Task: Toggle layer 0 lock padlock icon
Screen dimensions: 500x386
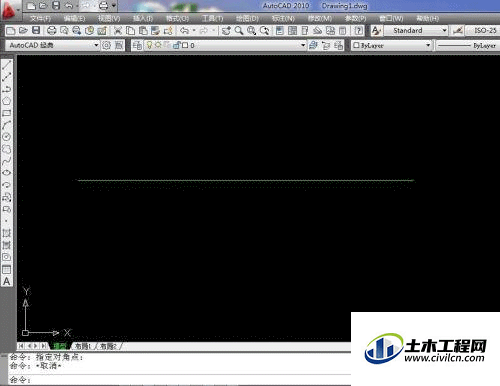Action: (x=177, y=45)
